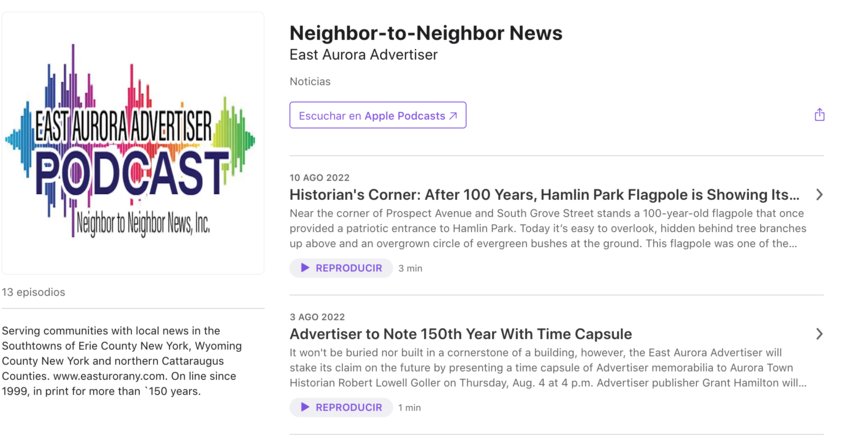Click the flagpole episode description text

pyautogui.click(x=548, y=228)
